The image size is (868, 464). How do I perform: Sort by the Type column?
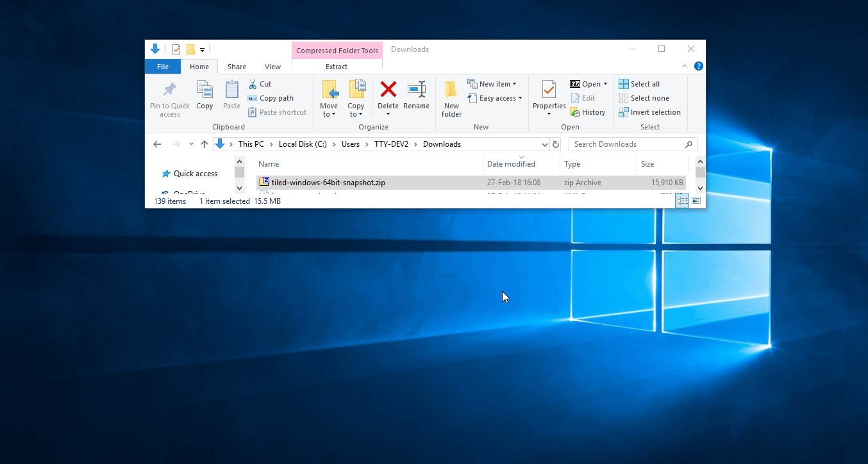tap(598, 164)
